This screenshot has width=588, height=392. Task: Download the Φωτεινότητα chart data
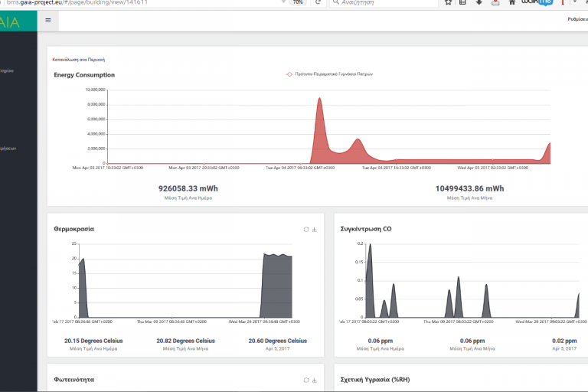[315, 380]
